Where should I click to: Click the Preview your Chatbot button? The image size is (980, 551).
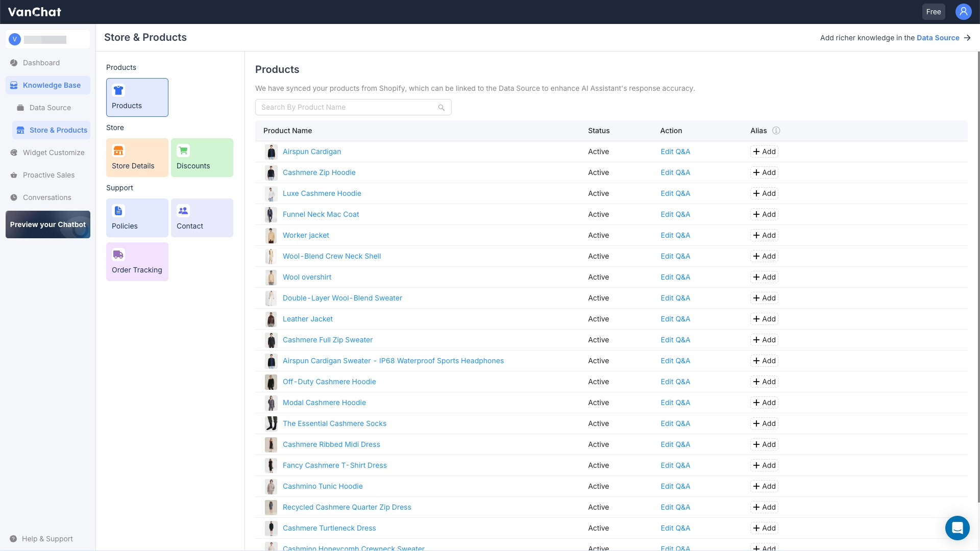click(48, 224)
